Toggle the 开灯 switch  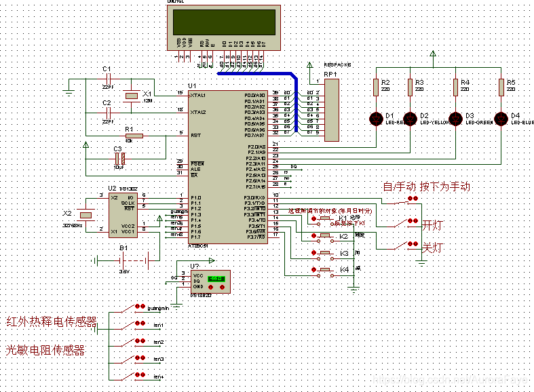point(405,224)
